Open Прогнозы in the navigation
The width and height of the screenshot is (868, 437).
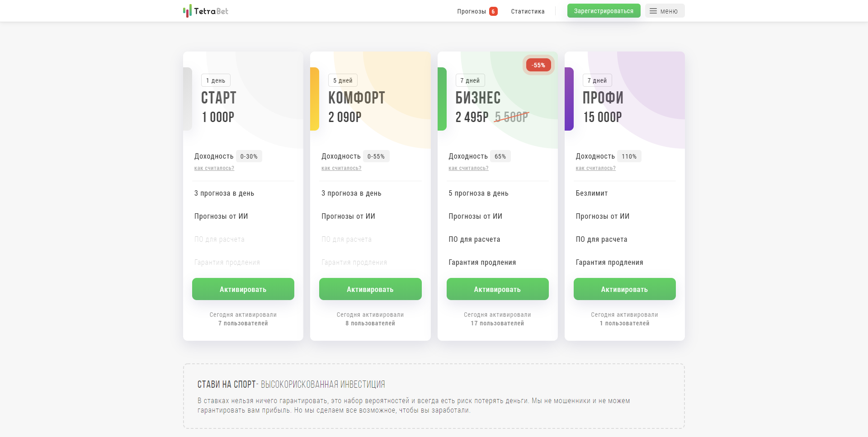tap(471, 11)
